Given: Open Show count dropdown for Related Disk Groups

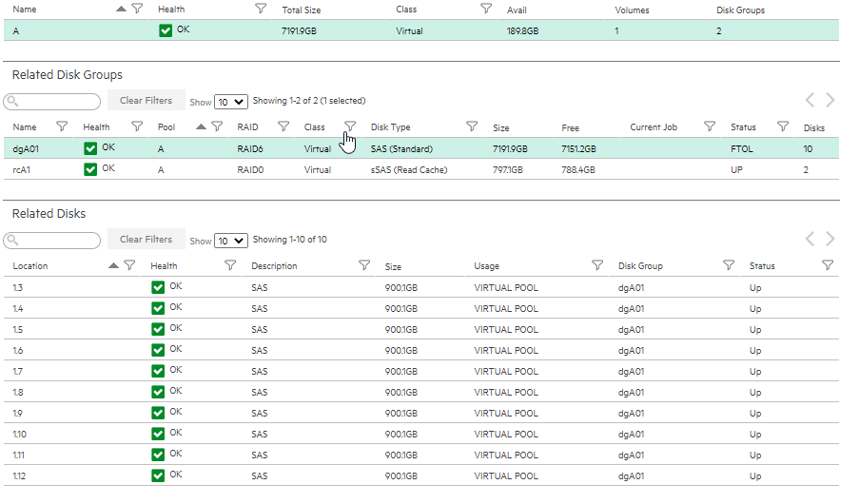Looking at the screenshot, I should pyautogui.click(x=230, y=102).
